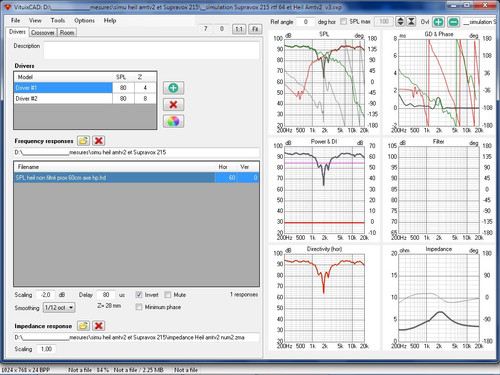Image resolution: width=500 pixels, height=375 pixels.
Task: Click Hor value 60 in response row
Action: click(226, 178)
